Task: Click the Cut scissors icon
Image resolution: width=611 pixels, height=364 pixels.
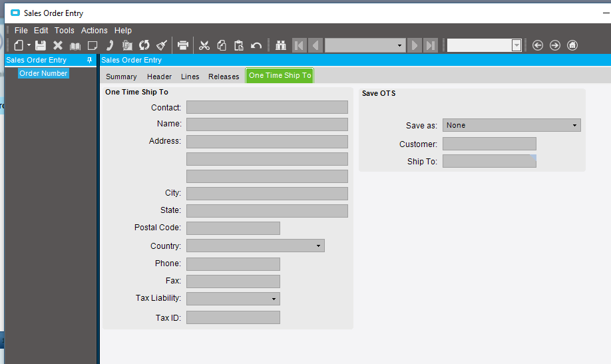Action: [x=204, y=46]
